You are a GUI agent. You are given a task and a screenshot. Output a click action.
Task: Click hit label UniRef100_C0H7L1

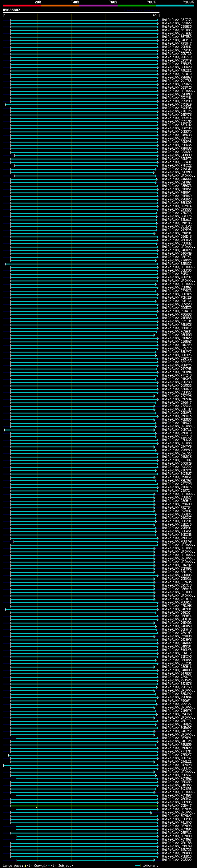[177, 430]
